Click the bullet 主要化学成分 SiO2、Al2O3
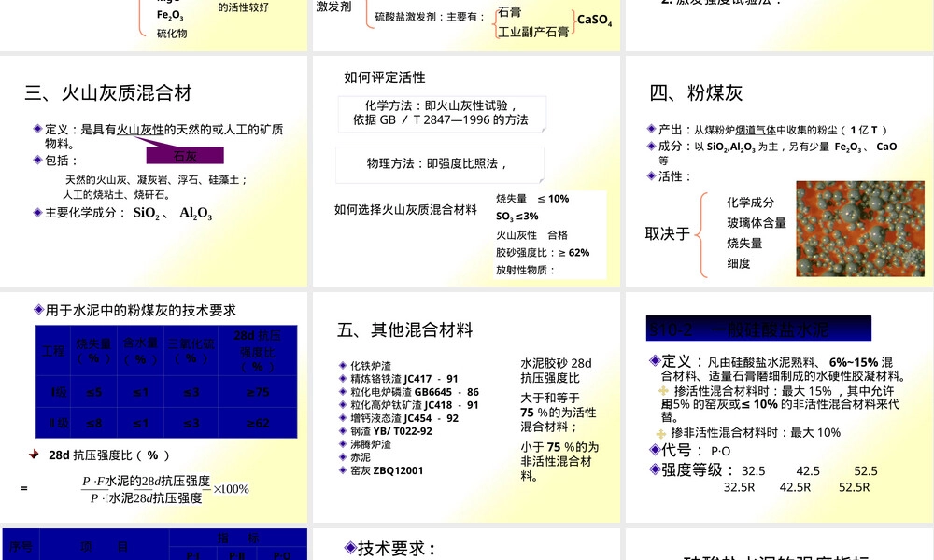This screenshot has height=560, width=934. [122, 213]
